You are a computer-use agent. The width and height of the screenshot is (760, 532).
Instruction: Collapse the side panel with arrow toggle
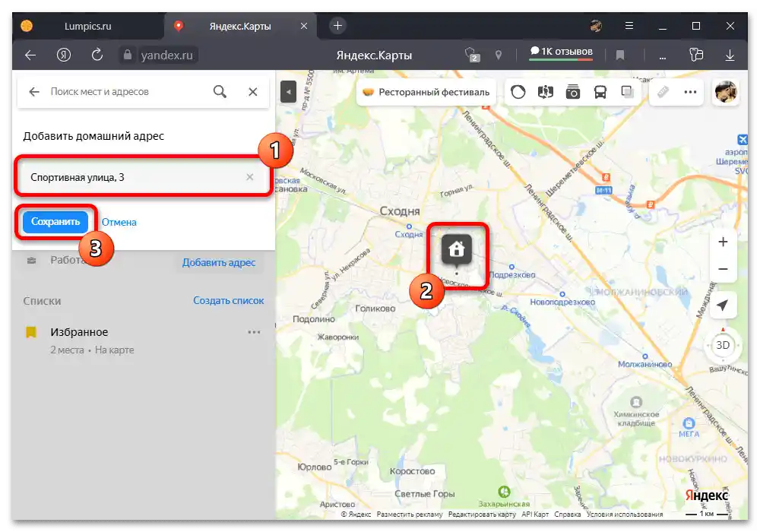pos(288,91)
